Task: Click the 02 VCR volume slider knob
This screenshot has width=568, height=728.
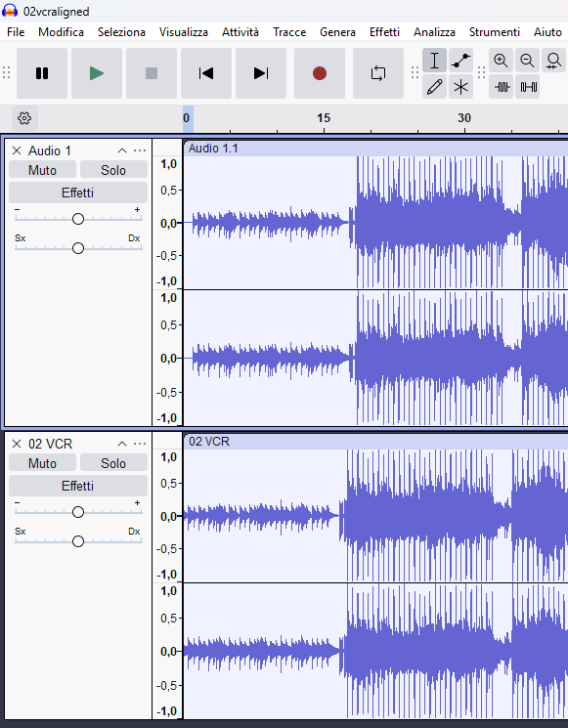Action: (x=78, y=512)
